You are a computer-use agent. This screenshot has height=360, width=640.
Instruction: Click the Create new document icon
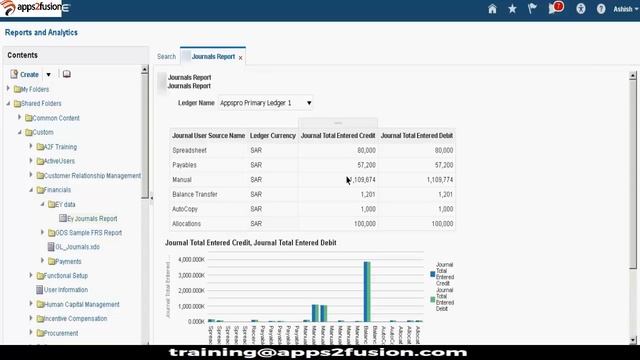click(x=14, y=74)
